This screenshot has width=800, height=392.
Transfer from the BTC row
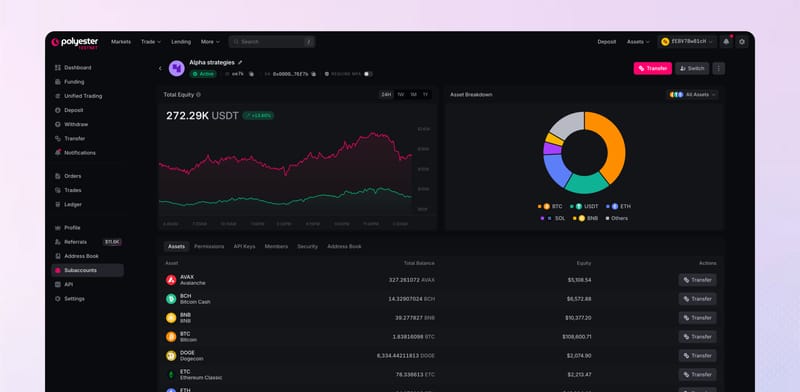(x=697, y=337)
